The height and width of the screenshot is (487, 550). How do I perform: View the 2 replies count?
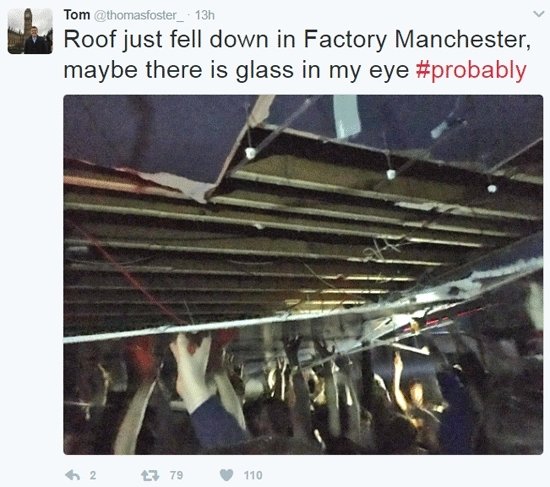(93, 475)
